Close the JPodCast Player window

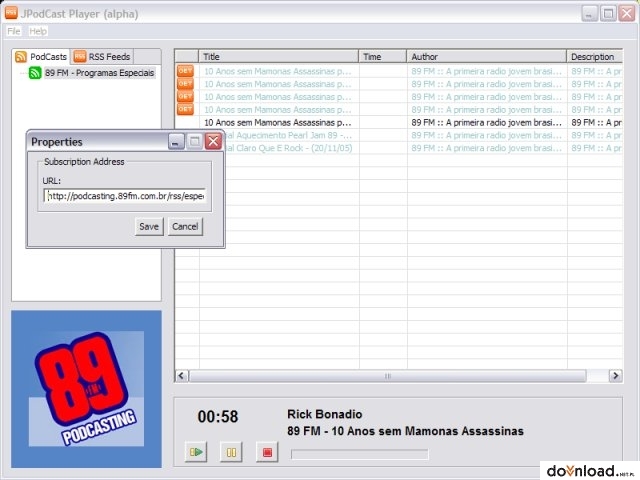pos(627,14)
